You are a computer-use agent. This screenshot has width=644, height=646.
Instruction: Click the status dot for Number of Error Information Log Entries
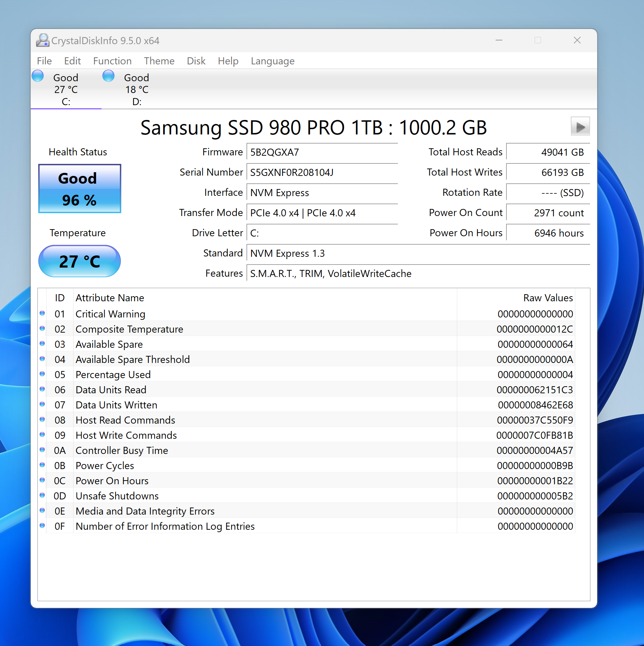[42, 526]
